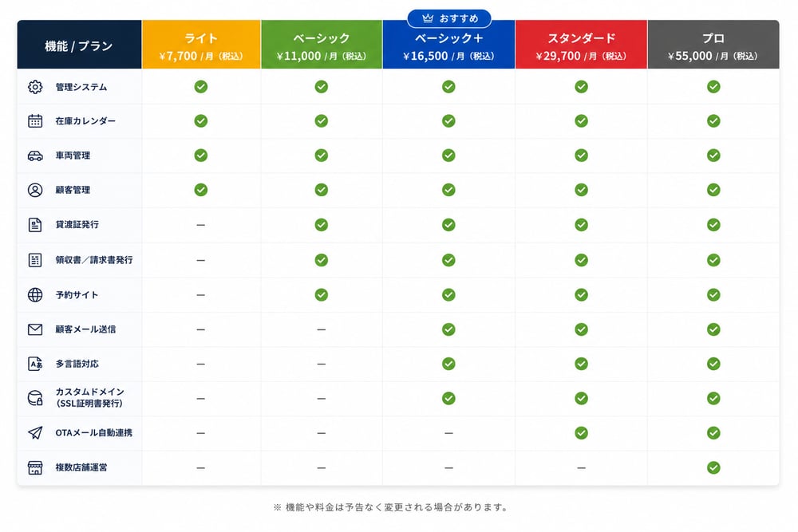798x532 pixels.
Task: Click the car icon beside 車両管理
Action: click(x=35, y=156)
